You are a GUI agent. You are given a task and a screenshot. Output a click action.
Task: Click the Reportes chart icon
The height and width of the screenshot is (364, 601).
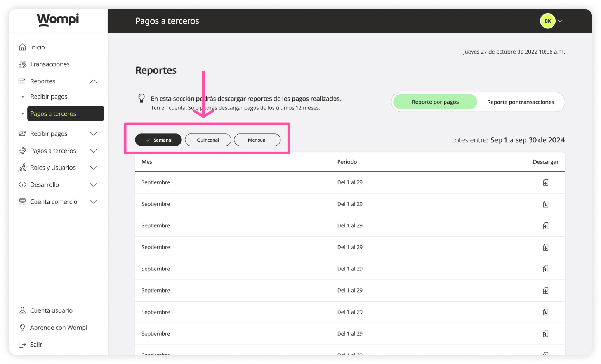(23, 81)
